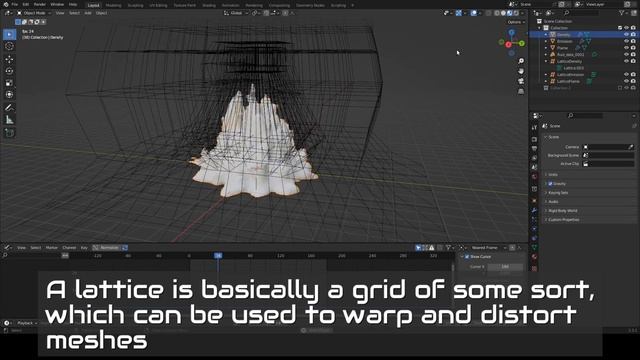640x360 pixels.
Task: Switch to the Sculpting workspace tab
Action: coord(135,5)
